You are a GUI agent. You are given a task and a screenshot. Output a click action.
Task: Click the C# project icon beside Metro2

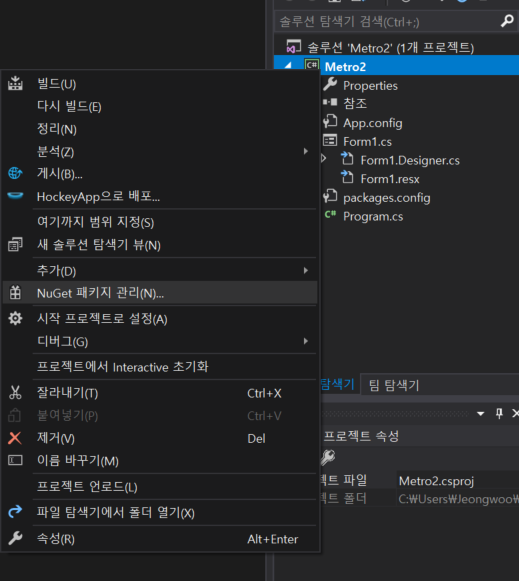312,66
